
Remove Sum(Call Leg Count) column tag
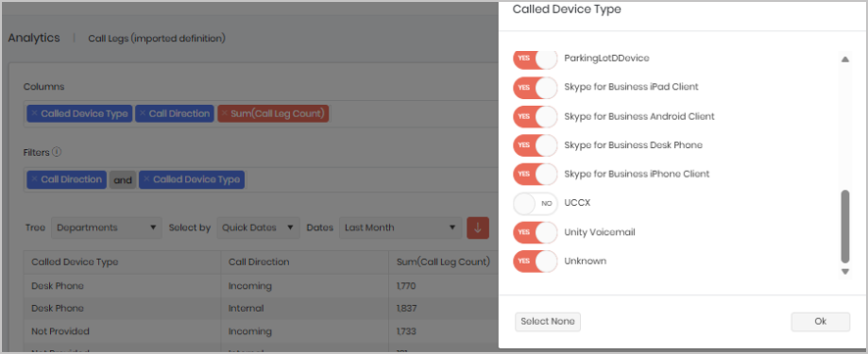[x=224, y=113]
